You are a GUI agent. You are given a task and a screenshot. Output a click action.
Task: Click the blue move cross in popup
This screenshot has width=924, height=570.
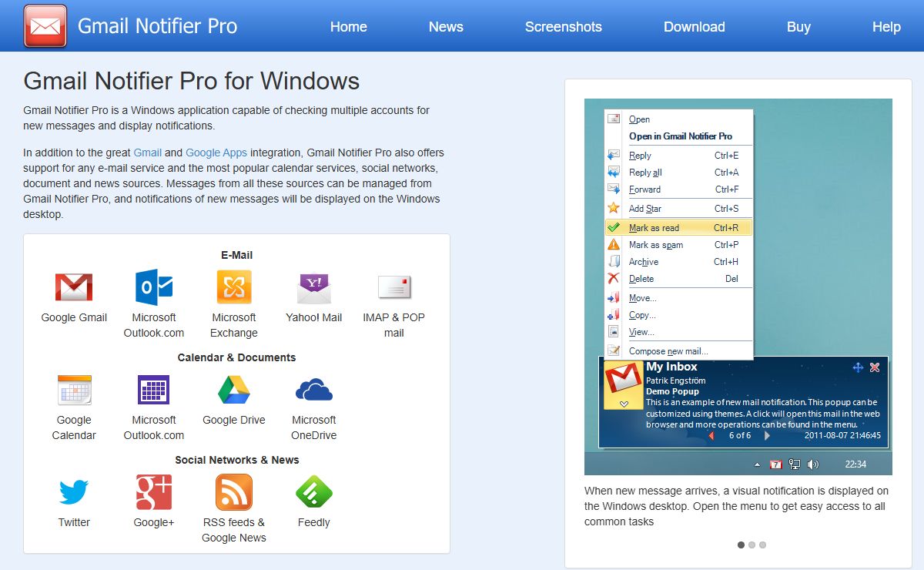click(x=858, y=367)
